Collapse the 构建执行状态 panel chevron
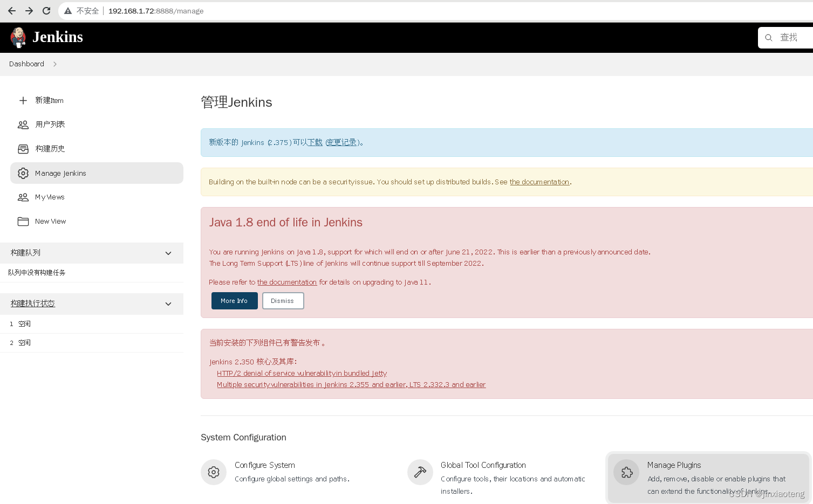This screenshot has width=813, height=504. tap(168, 304)
